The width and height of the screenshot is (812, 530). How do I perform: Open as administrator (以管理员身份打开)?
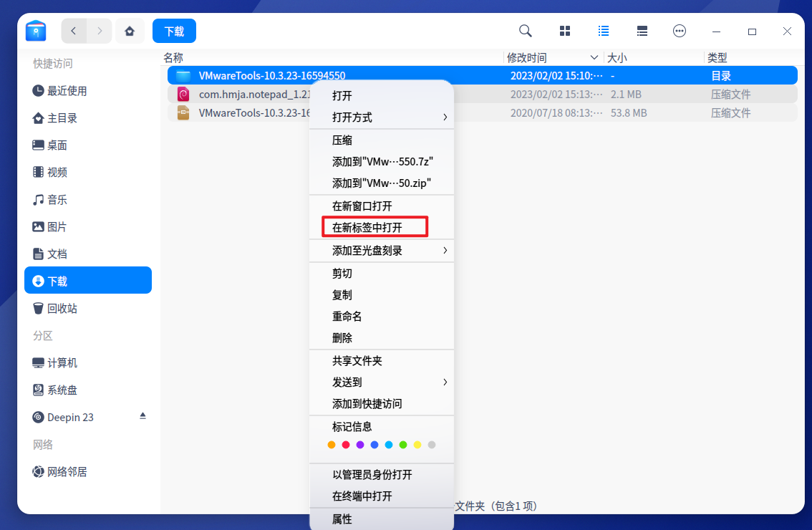tap(382, 475)
